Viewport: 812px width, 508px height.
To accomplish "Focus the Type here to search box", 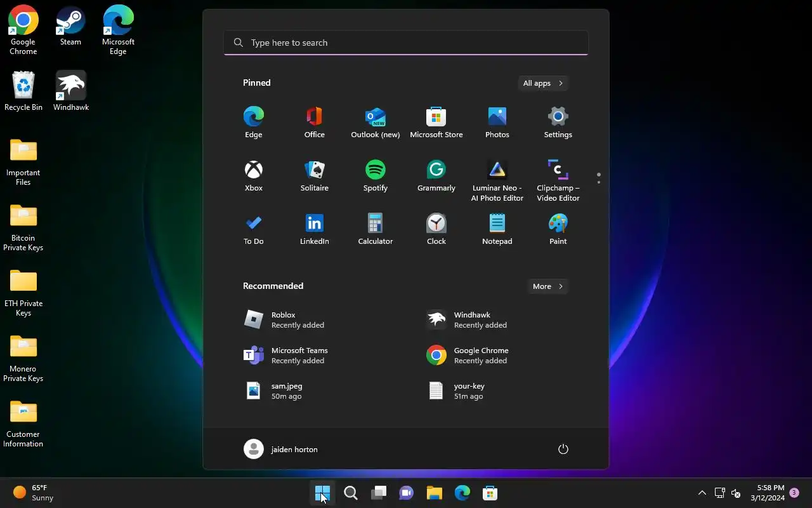I will (406, 43).
